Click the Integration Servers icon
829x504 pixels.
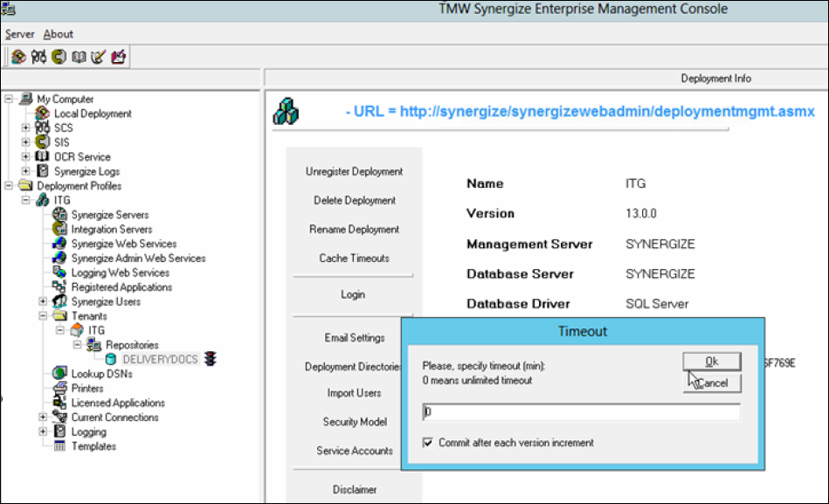point(59,229)
